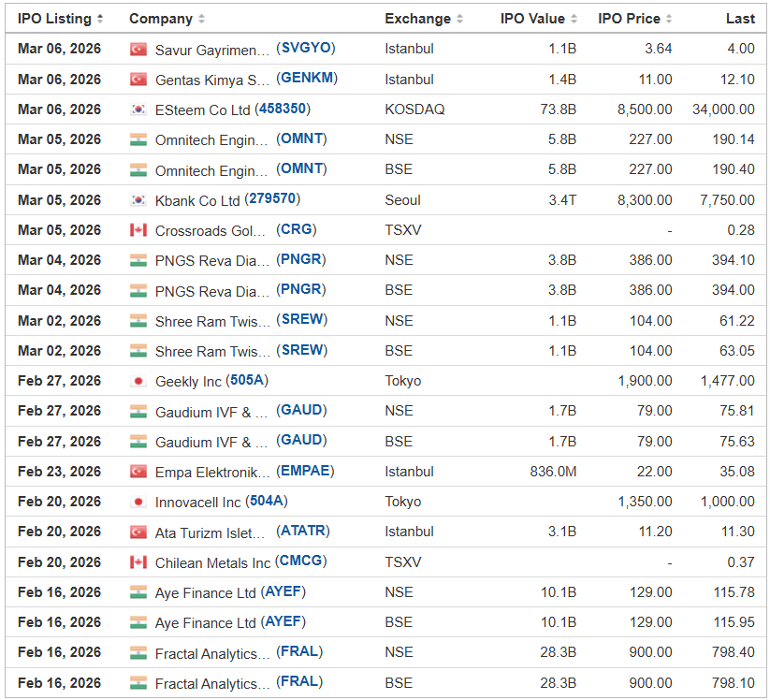Click the Company header label

[161, 19]
